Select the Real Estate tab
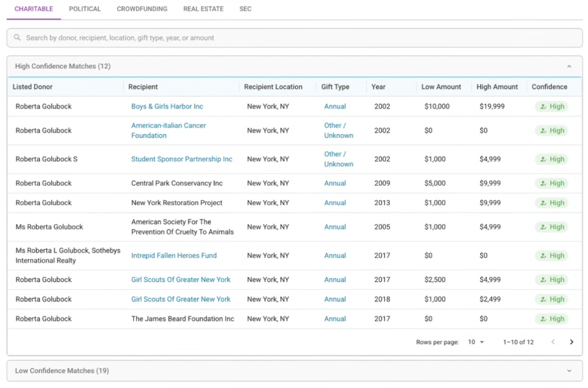Screen dimensions: 588x388 (203, 9)
